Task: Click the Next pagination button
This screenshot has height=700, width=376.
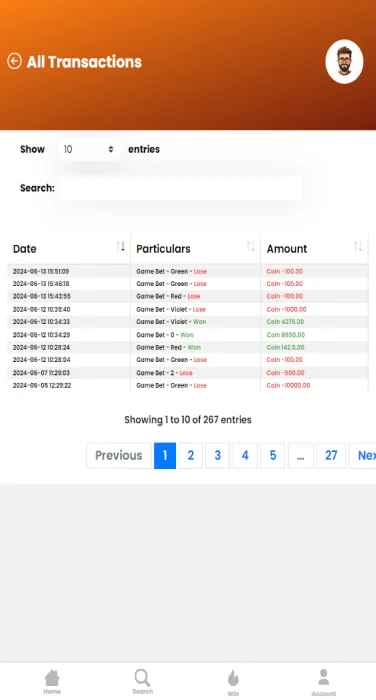Action: [363, 455]
